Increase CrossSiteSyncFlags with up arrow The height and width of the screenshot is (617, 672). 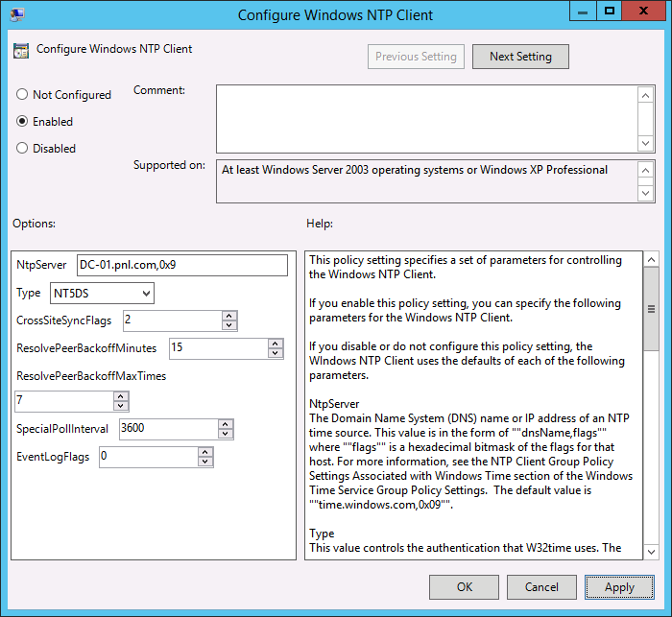[228, 315]
